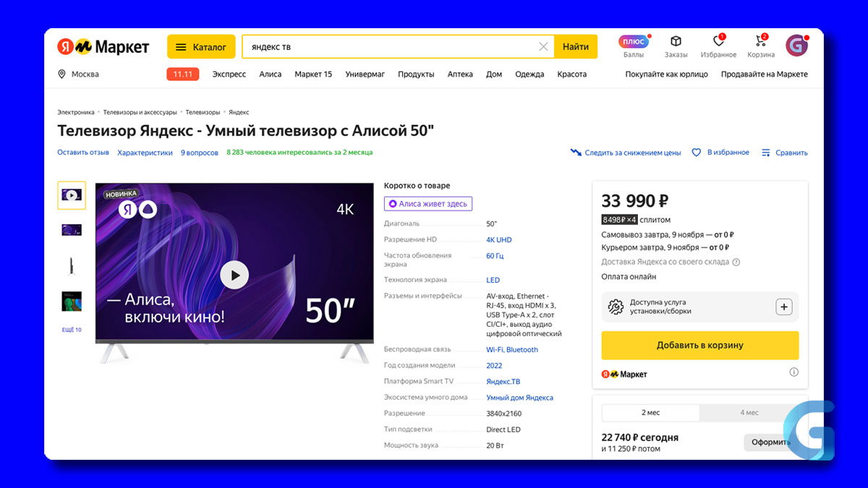Image resolution: width=868 pixels, height=488 pixels.
Task: Click Сравнить compare link
Action: (x=785, y=153)
